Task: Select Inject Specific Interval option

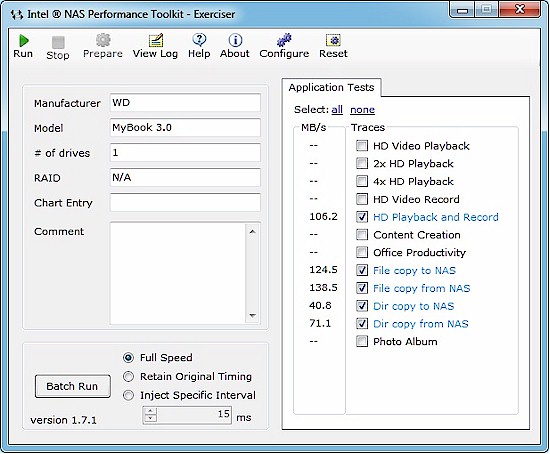Action: 128,395
